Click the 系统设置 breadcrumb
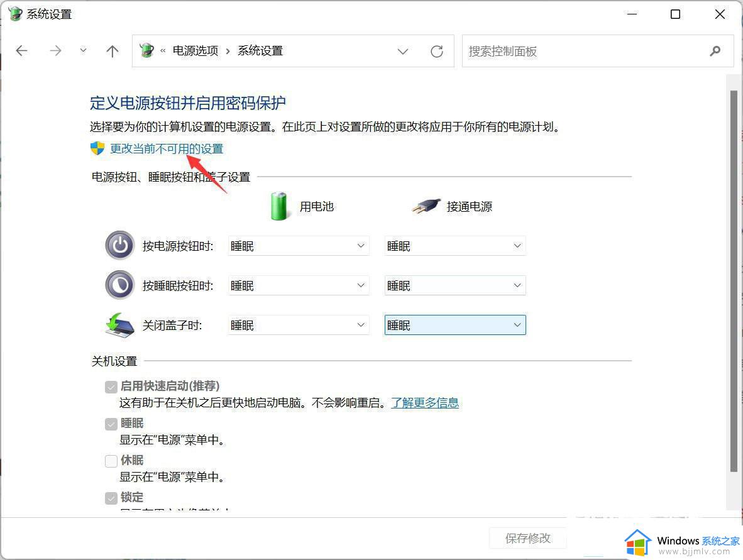This screenshot has height=560, width=743. [260, 51]
